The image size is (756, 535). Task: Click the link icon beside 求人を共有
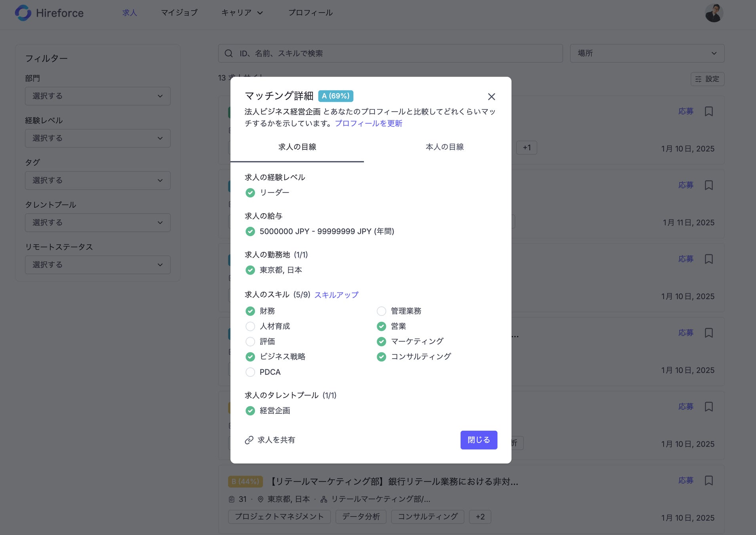(x=249, y=440)
